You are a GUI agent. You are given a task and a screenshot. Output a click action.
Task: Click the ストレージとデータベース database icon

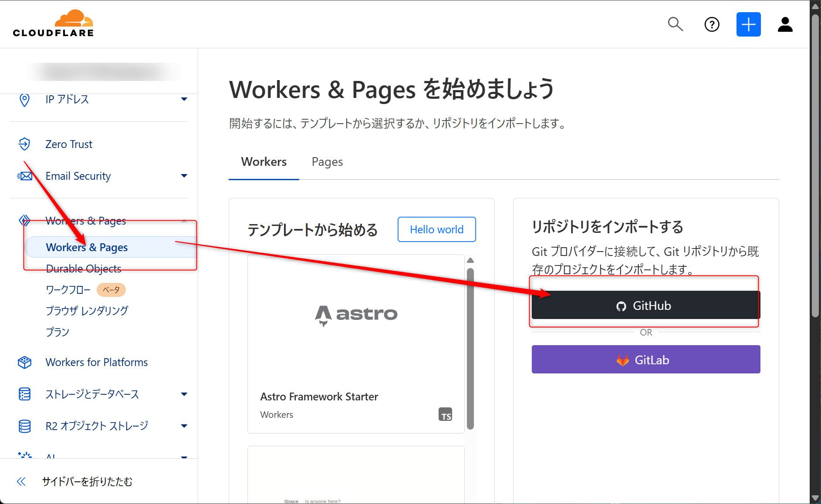coord(25,394)
